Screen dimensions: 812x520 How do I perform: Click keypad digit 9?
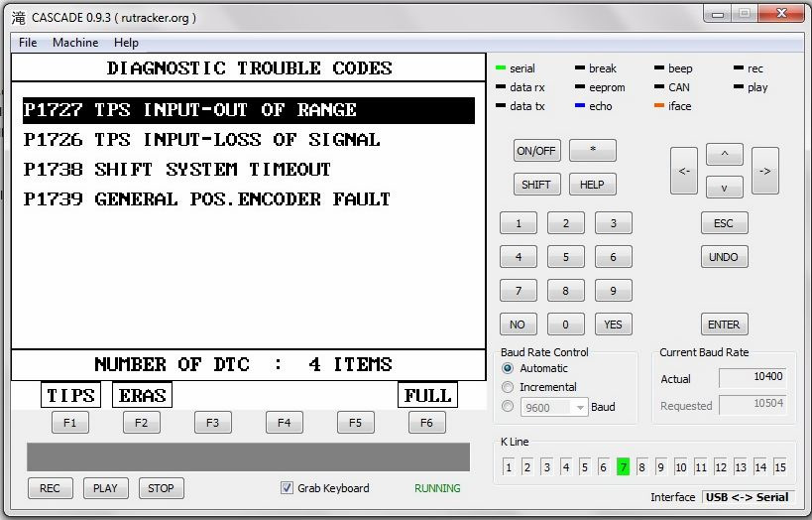(x=614, y=291)
